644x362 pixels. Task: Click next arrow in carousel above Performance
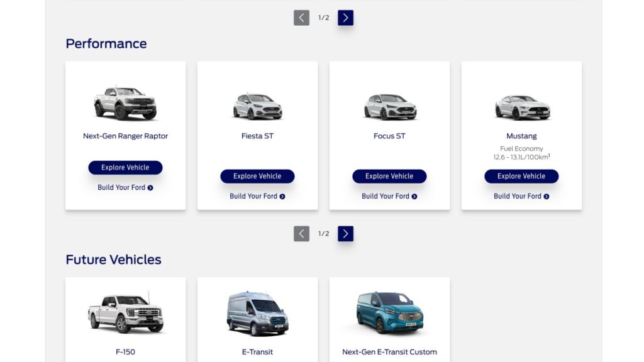click(x=345, y=18)
